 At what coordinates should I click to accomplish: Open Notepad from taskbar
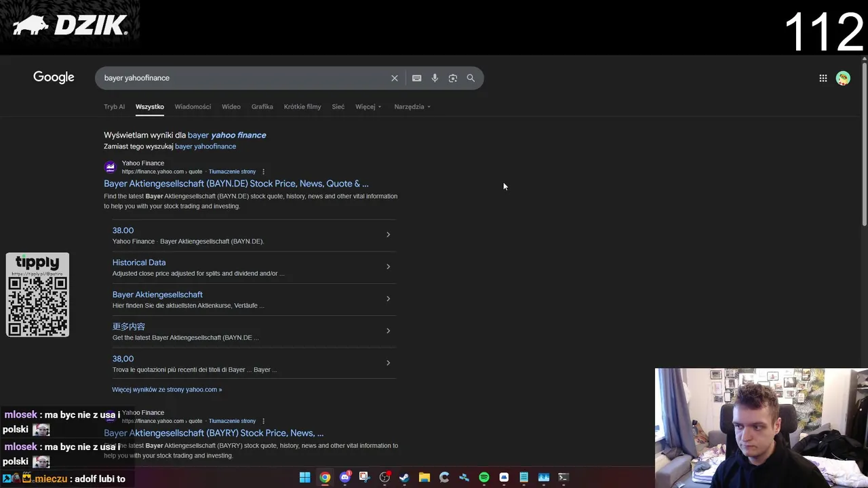tap(524, 478)
